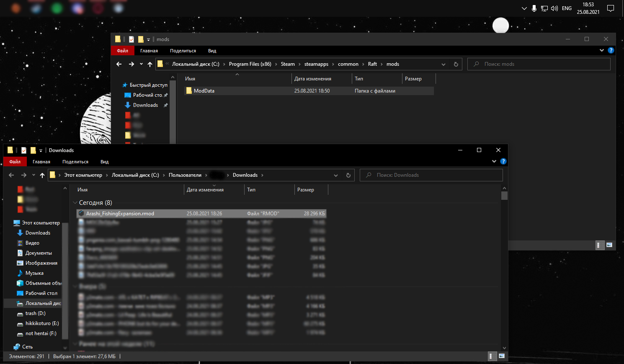Open the volume tray icon
Screen dimensions: 624x364
(x=554, y=8)
